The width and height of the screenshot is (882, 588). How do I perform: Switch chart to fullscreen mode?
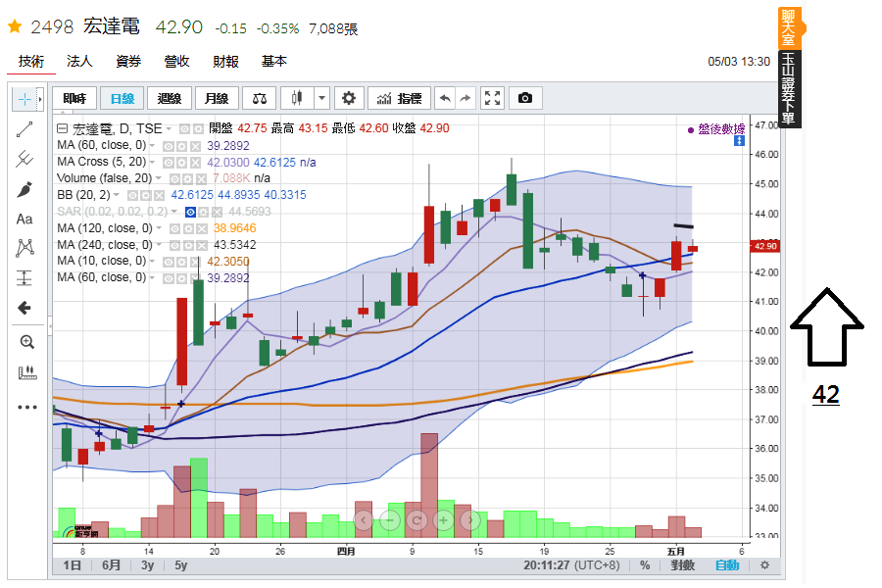(492, 98)
